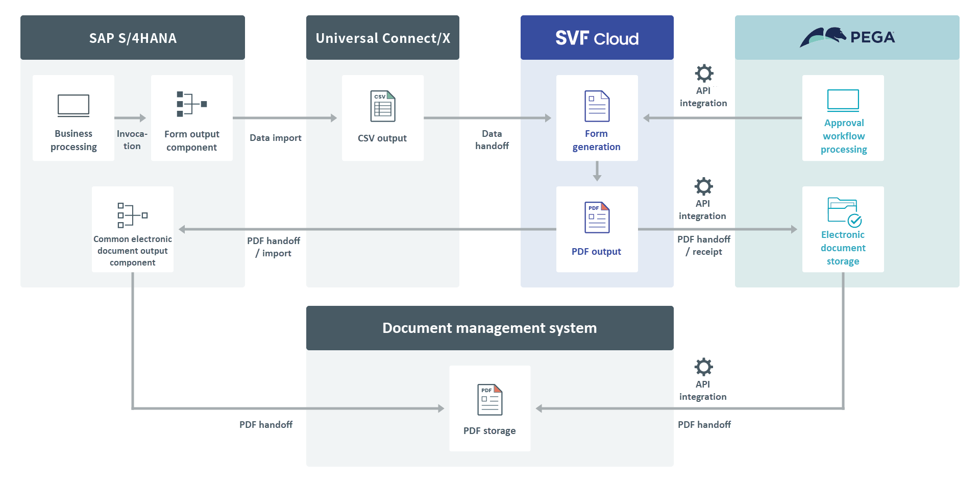The height and width of the screenshot is (482, 980).
Task: Click the CSV file icon
Action: [383, 106]
